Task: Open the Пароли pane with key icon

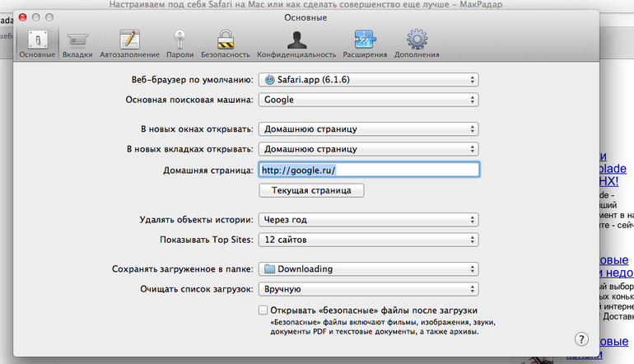Action: tap(180, 44)
